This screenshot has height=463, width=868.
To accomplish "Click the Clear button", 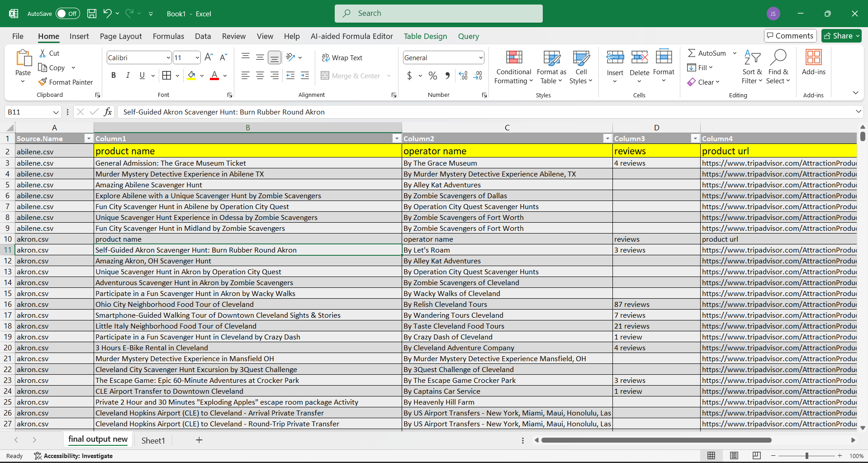I will coord(702,82).
